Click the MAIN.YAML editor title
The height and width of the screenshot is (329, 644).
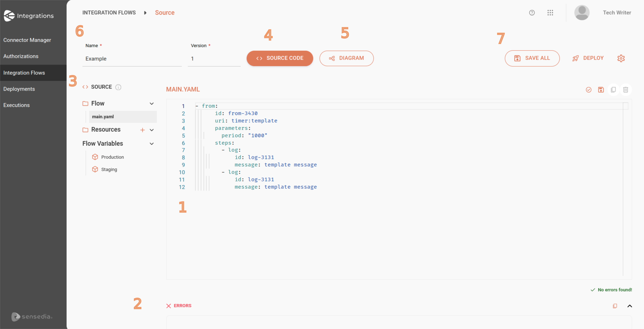pos(183,89)
